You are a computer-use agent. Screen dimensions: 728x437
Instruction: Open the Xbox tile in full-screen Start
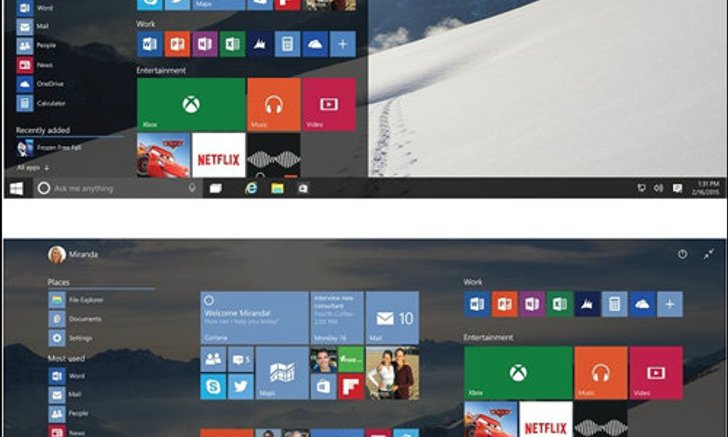point(518,373)
